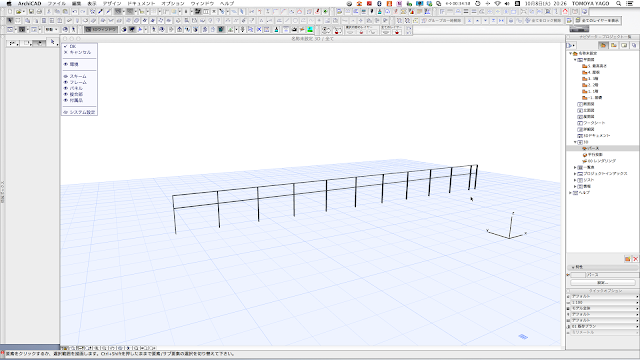
Task: Click the new folder icon beside delete in navigator
Action: (627, 259)
